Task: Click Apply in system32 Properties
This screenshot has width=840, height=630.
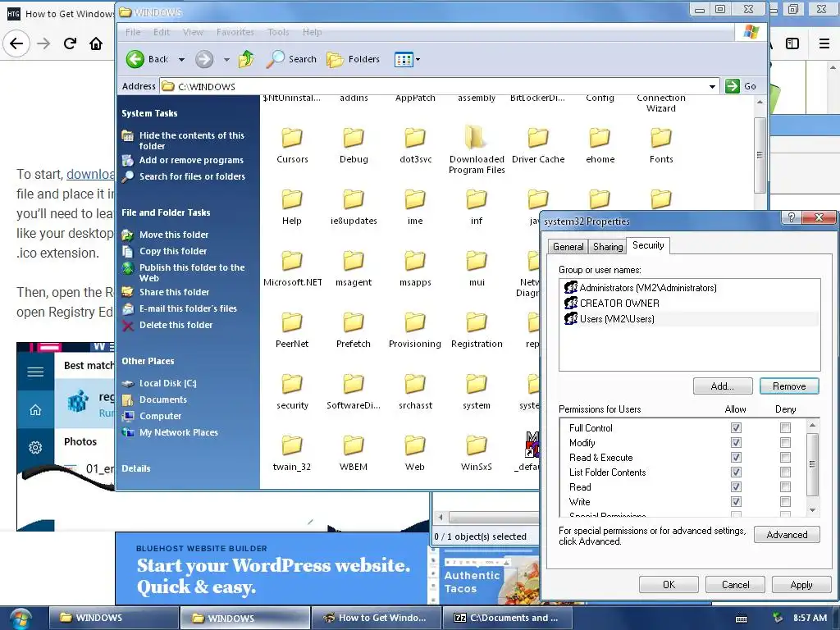Action: 801,584
